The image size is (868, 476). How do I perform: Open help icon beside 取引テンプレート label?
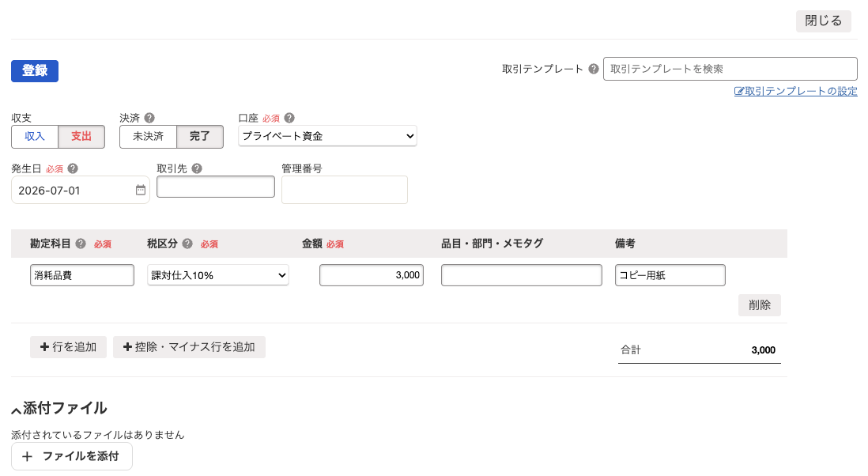[594, 70]
